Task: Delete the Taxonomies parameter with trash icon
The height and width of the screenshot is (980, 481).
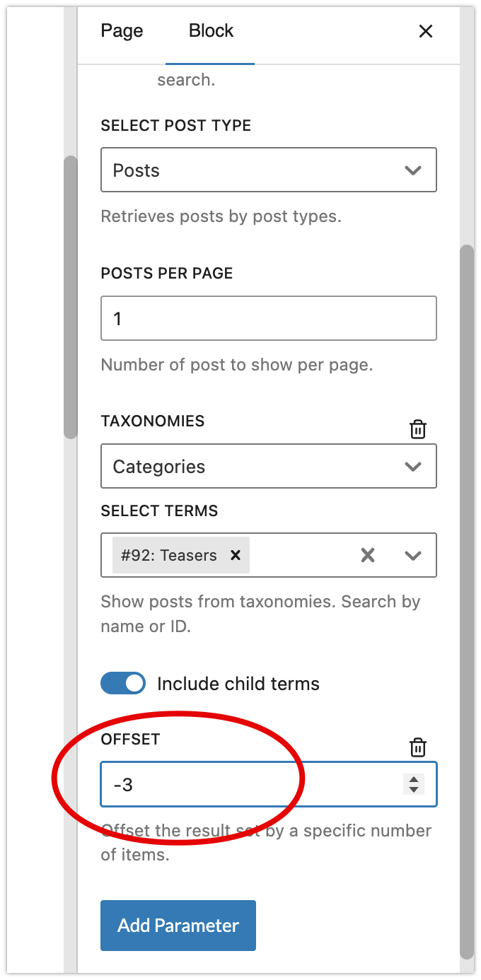Action: 418,429
